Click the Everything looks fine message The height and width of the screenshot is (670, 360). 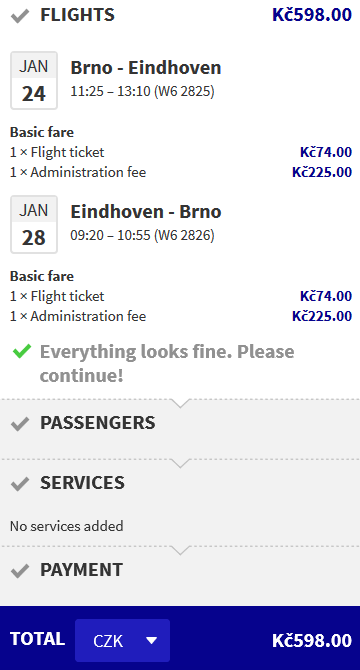point(167,363)
